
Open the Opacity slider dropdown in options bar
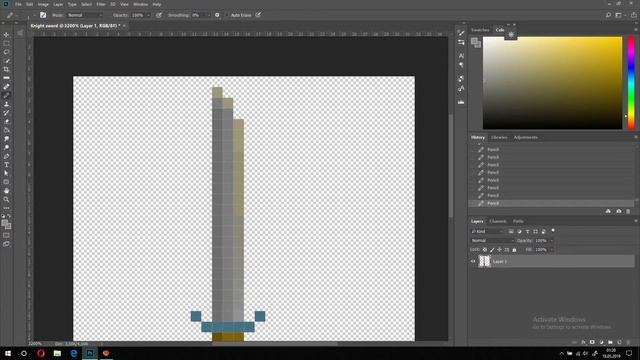[148, 15]
